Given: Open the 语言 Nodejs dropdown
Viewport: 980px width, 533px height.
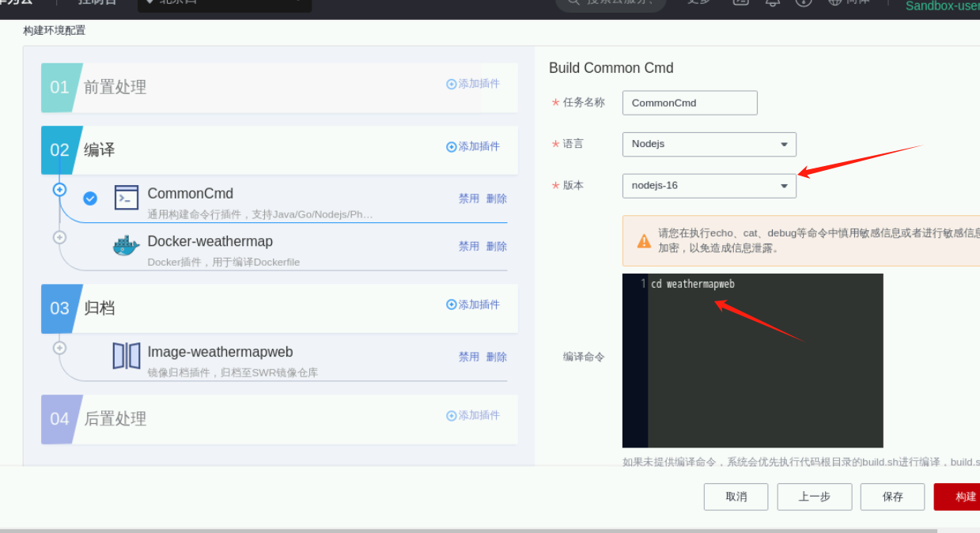Looking at the screenshot, I should tap(709, 144).
